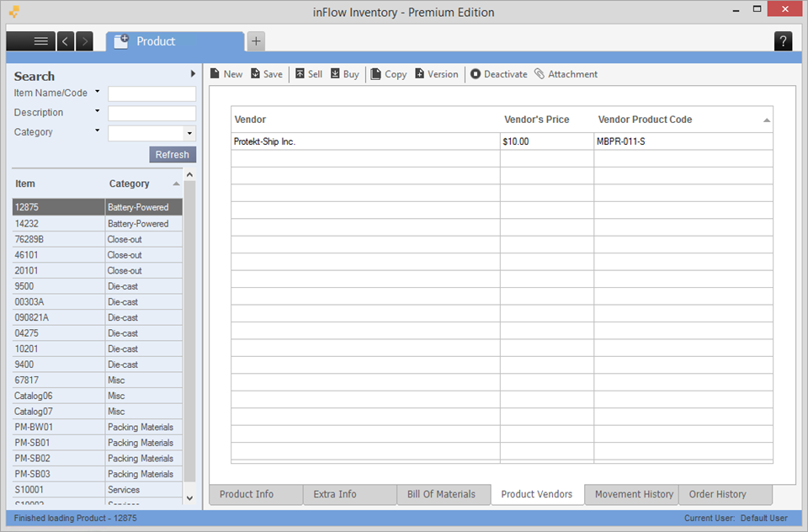Click vendor product code MBPR-011-S
This screenshot has height=532, width=808.
683,141
